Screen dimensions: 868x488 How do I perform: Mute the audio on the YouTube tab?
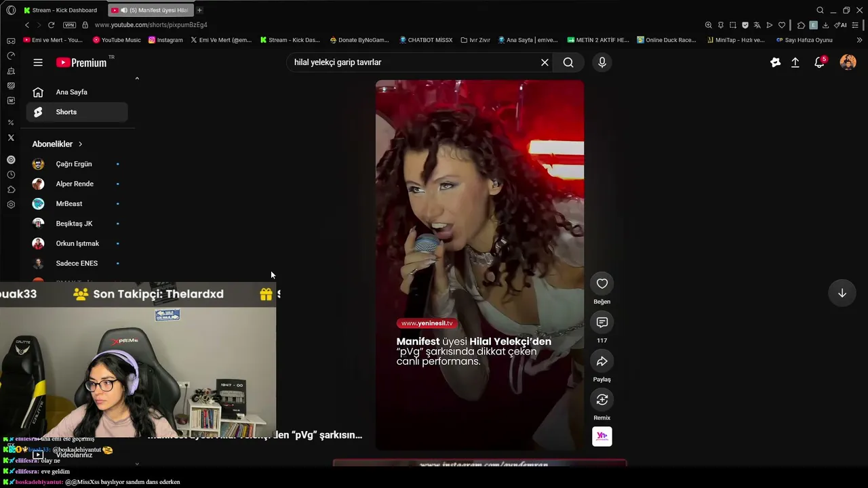pyautogui.click(x=124, y=10)
